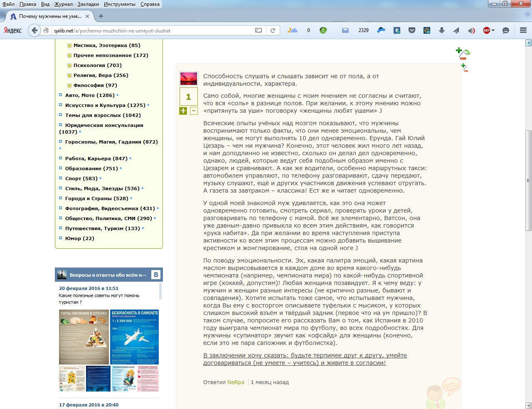532x409 pixels.
Task: Select the 'Почему мужчины не уме...' tab
Action: click(50, 16)
